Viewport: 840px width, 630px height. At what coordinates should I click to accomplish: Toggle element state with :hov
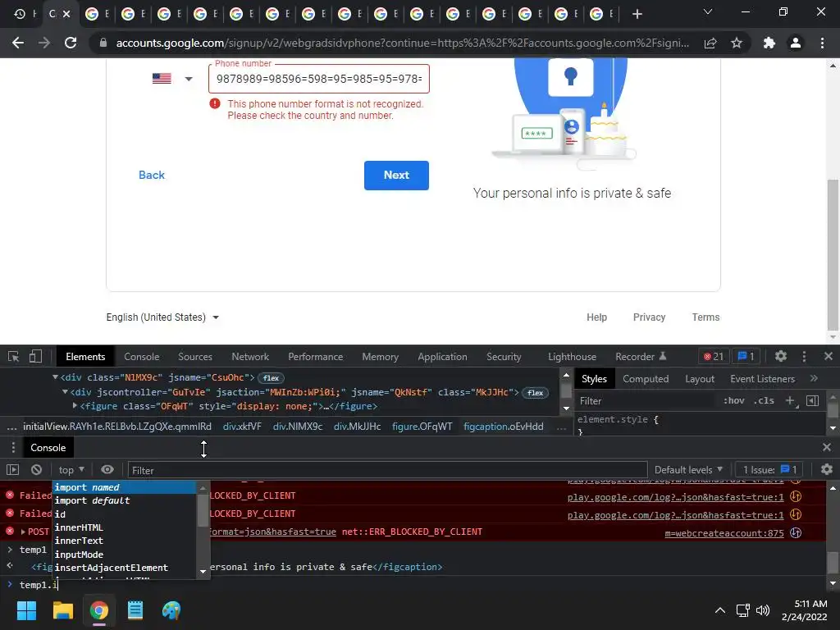734,400
